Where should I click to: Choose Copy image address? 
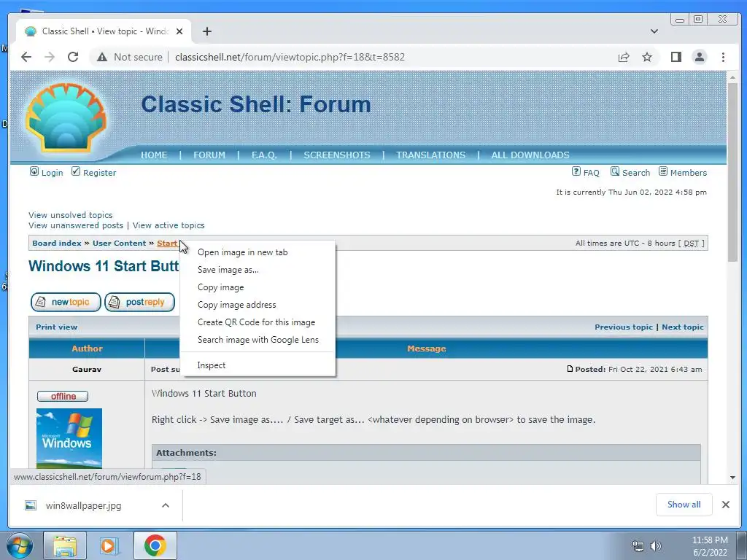258,305
